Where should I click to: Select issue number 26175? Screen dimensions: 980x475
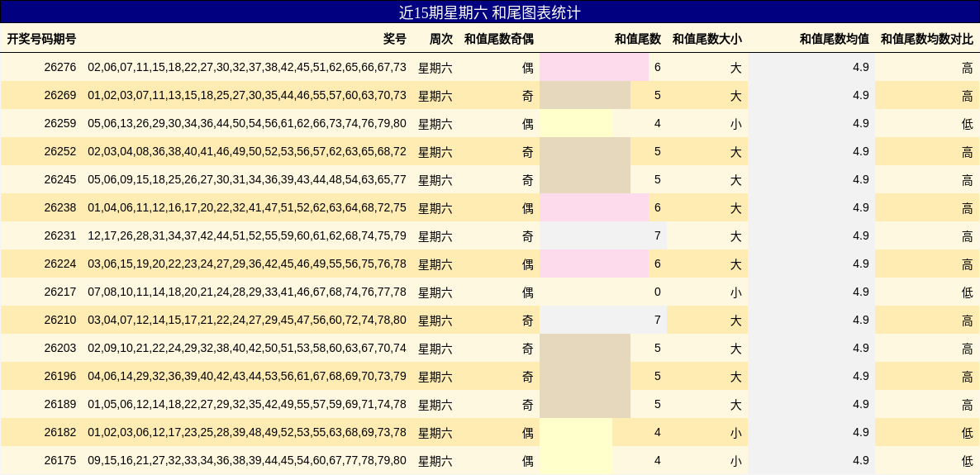[60, 461]
